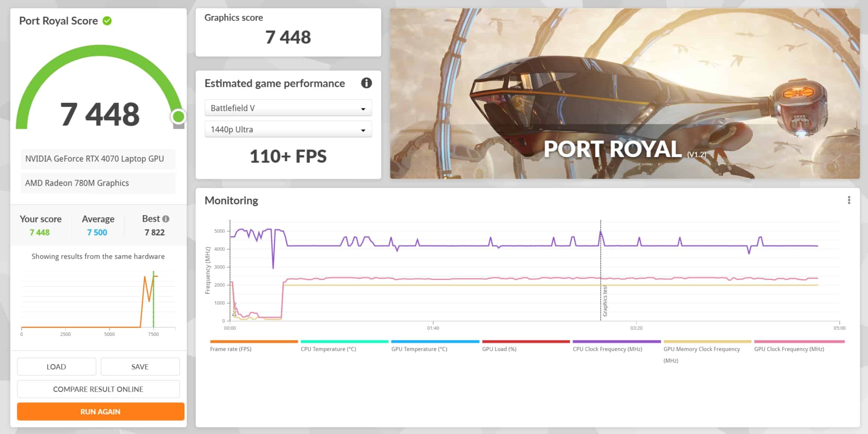Screen dimensions: 868x434
Task: Toggle the Frame rate (FPS) legend
Action: [231, 349]
